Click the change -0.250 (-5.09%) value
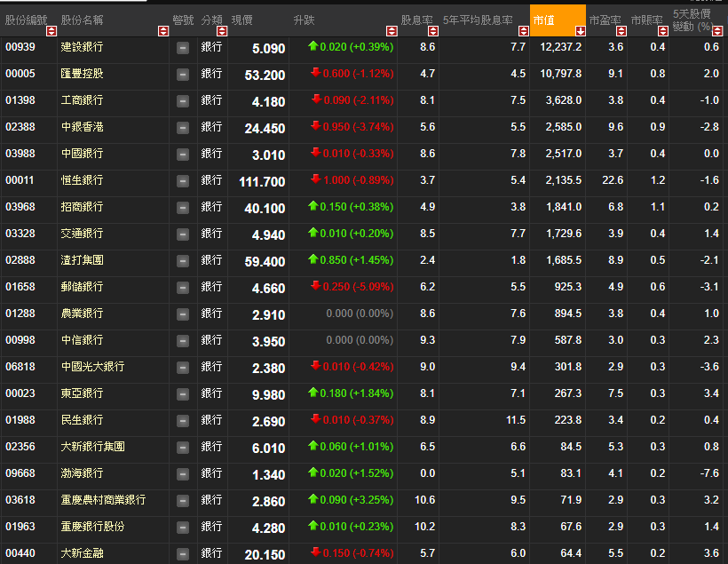 pos(352,287)
